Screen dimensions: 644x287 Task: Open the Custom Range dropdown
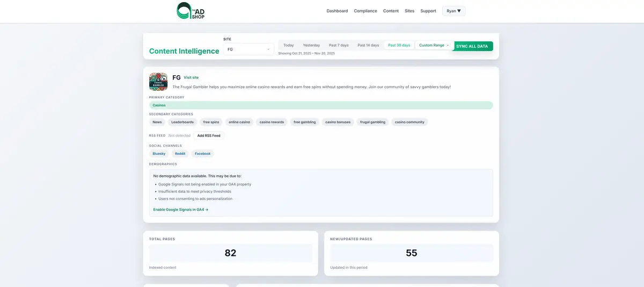pos(434,45)
